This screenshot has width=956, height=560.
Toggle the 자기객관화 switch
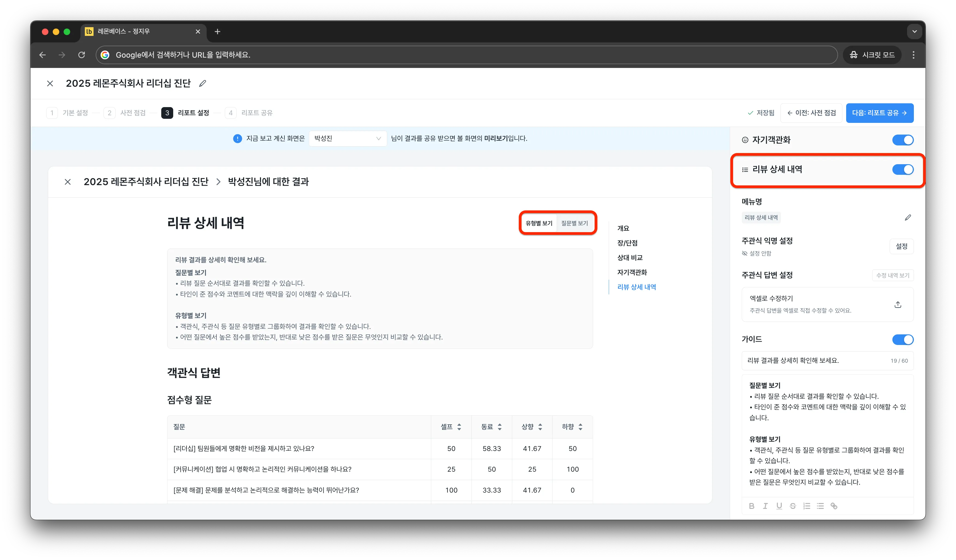(x=903, y=140)
